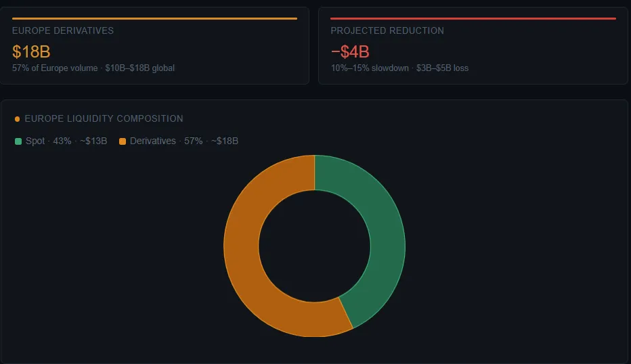Viewport: 631px width, 364px height.
Task: Click the Europe Liquidity Composition chart title
Action: pos(104,119)
